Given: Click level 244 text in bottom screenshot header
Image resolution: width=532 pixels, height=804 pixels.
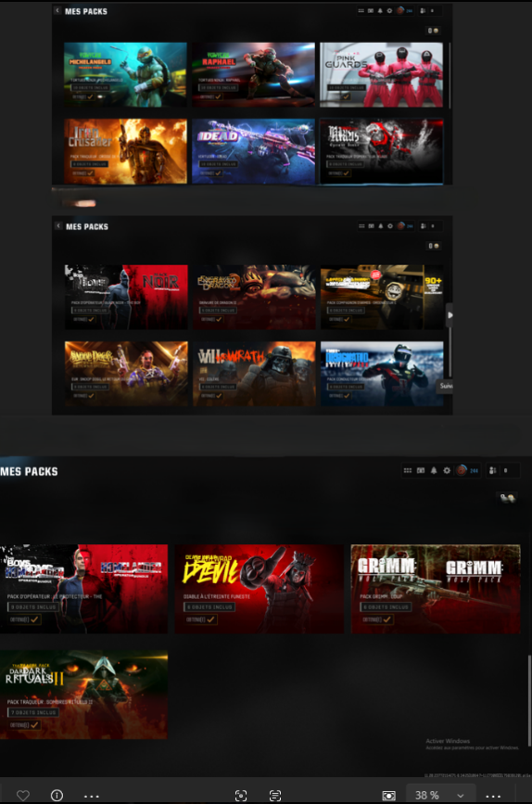Looking at the screenshot, I should tap(475, 470).
